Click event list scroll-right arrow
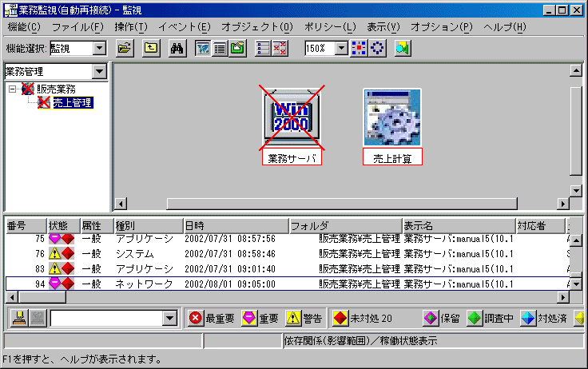The image size is (588, 369). (563, 297)
